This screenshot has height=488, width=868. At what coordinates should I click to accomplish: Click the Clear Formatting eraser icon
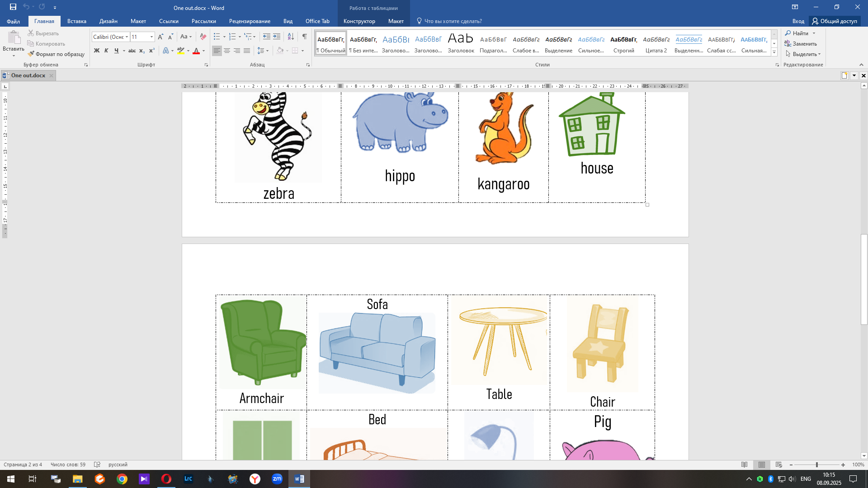click(203, 37)
